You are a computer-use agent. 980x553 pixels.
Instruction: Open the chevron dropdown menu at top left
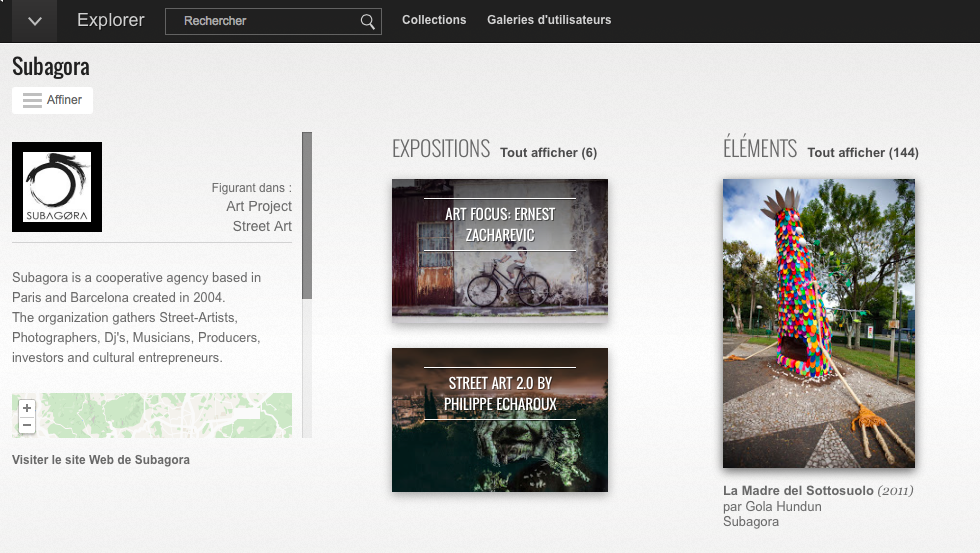pyautogui.click(x=34, y=21)
